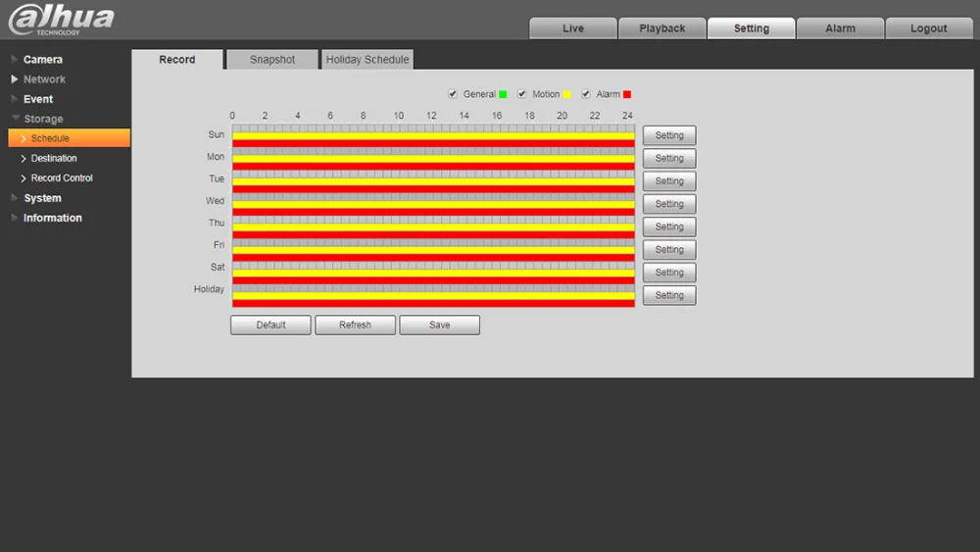
Task: Expand the System menu arrow
Action: 15,197
